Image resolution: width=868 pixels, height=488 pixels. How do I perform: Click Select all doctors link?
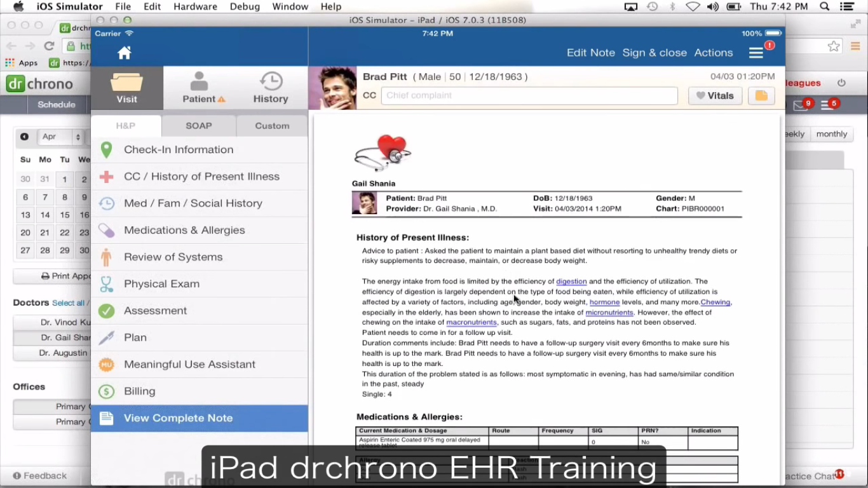click(68, 303)
